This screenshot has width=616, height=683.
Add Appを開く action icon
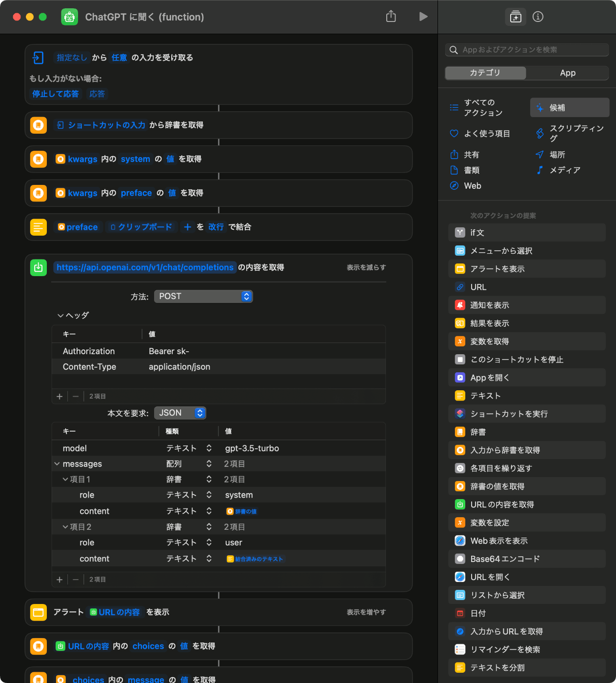pyautogui.click(x=460, y=378)
